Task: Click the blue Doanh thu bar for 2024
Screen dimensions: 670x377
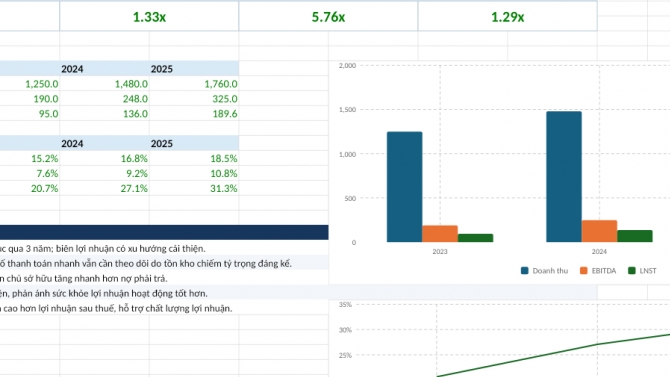Action: (564, 177)
